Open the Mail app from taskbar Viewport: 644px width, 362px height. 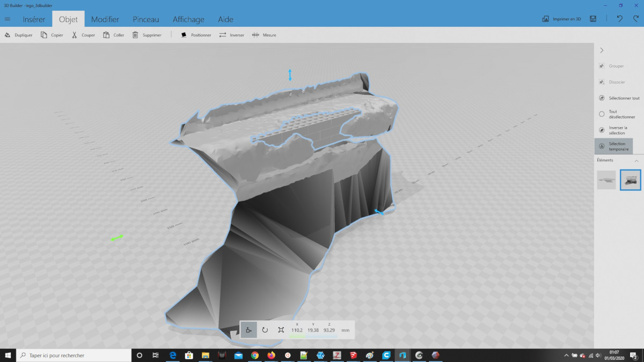click(238, 355)
